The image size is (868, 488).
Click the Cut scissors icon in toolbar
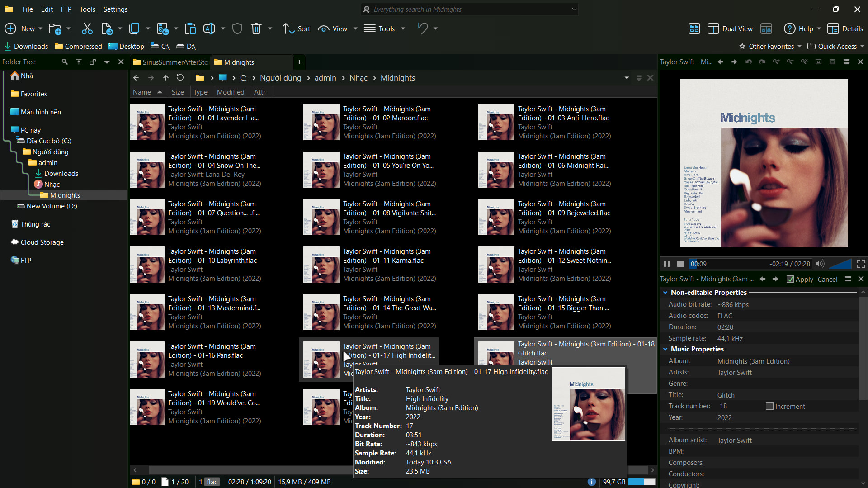tap(87, 28)
